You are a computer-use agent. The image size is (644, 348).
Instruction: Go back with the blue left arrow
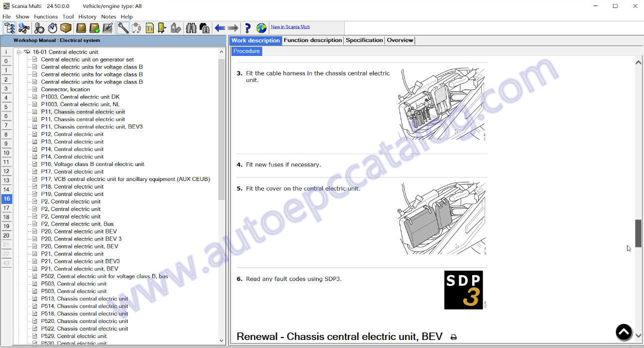pyautogui.click(x=220, y=28)
